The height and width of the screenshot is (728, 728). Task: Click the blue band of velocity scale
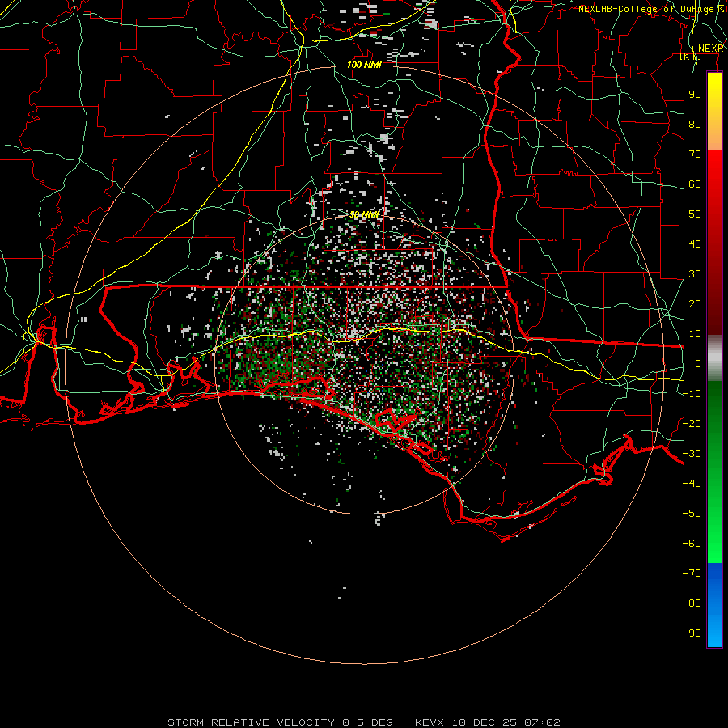(714, 605)
